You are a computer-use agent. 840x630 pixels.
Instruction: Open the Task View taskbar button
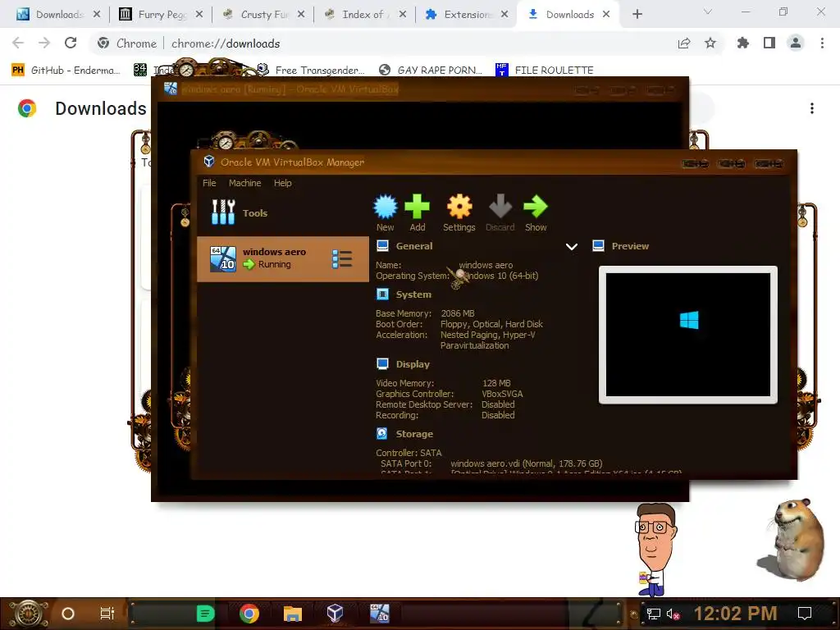click(x=107, y=614)
